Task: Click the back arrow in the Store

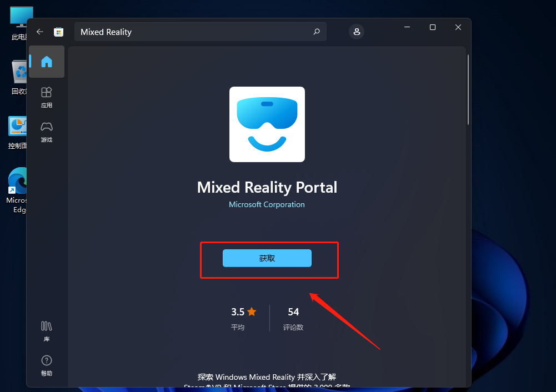Action: pos(40,32)
